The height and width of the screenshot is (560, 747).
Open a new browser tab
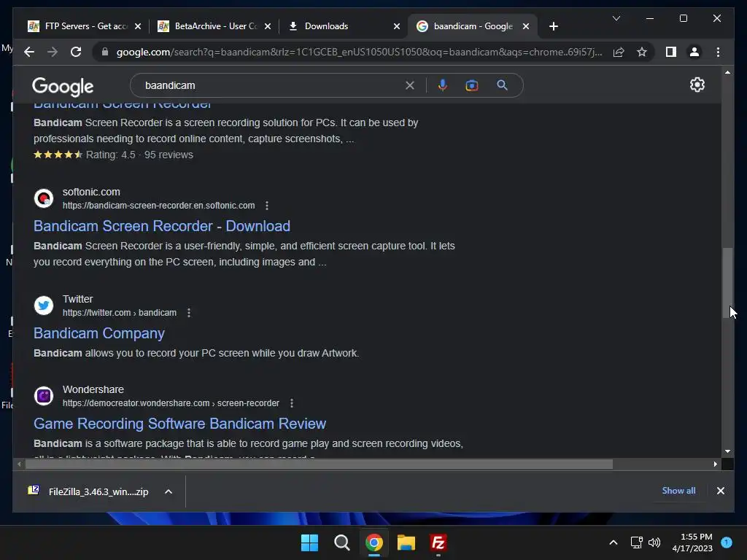point(553,26)
